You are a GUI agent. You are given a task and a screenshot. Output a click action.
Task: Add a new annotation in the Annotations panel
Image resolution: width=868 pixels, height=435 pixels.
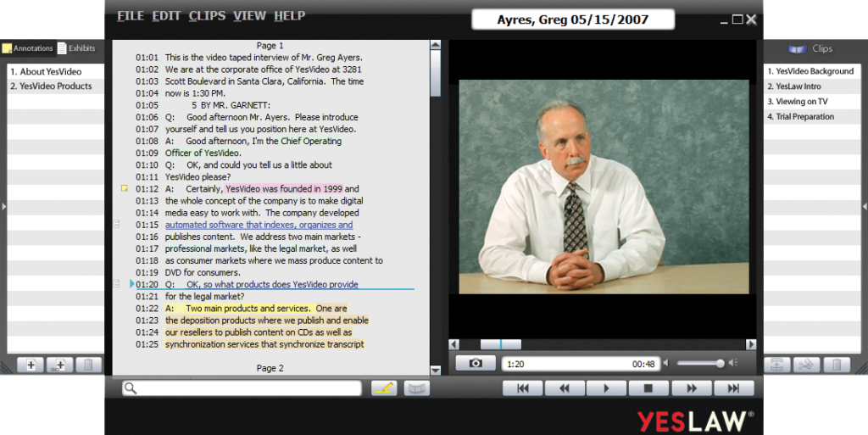pyautogui.click(x=31, y=365)
